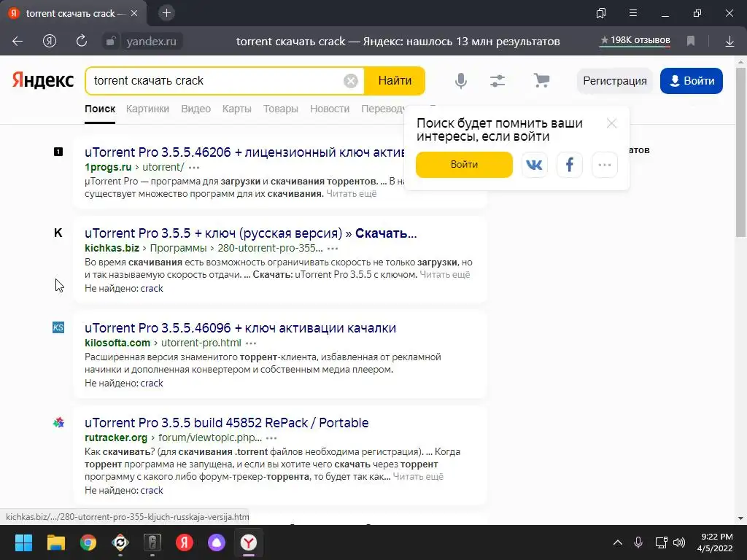
Task: Open the tabs panel icon in title bar
Action: (x=601, y=13)
